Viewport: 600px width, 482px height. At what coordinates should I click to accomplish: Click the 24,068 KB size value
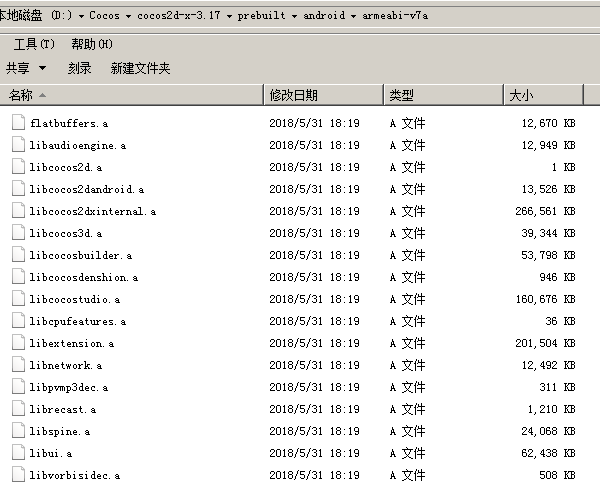(x=548, y=431)
